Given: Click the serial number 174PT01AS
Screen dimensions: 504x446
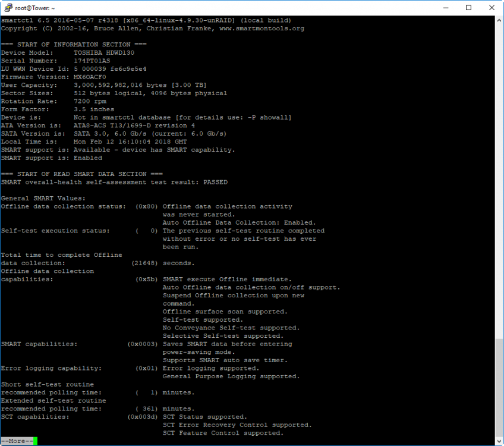Looking at the screenshot, I should (x=92, y=61).
